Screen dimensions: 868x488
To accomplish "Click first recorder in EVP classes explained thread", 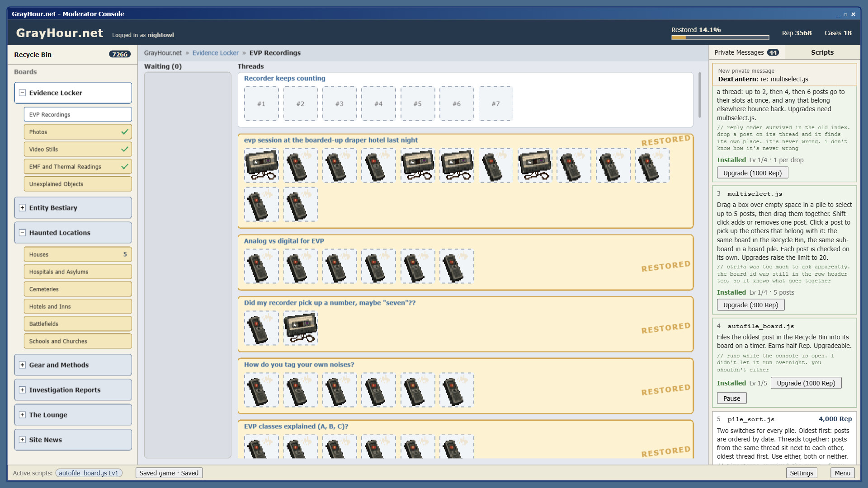I will 261,446.
